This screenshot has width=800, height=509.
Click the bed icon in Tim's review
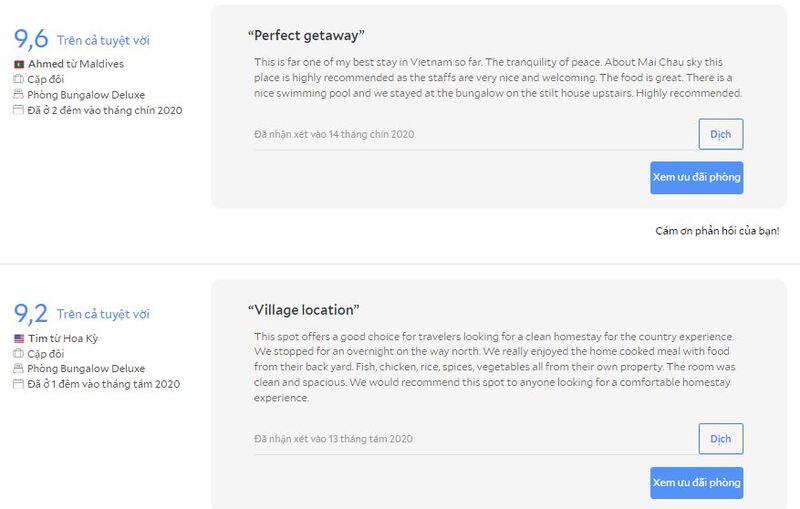click(x=18, y=369)
